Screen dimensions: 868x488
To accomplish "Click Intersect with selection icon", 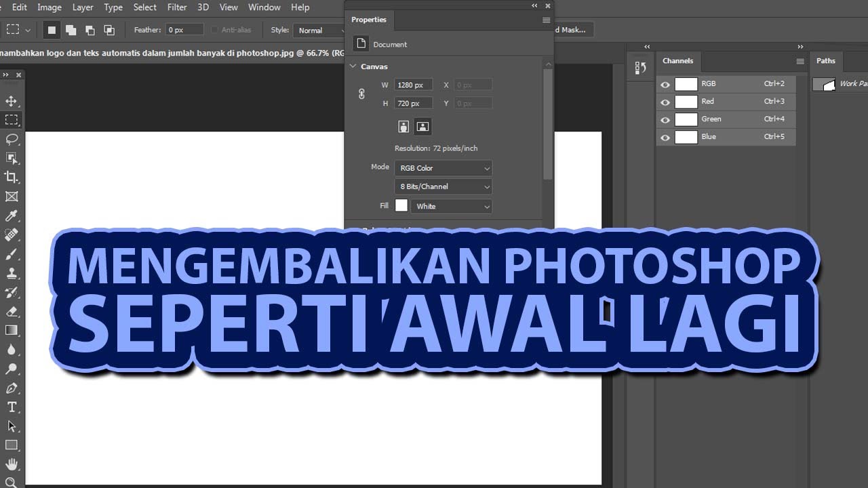I will tap(108, 30).
